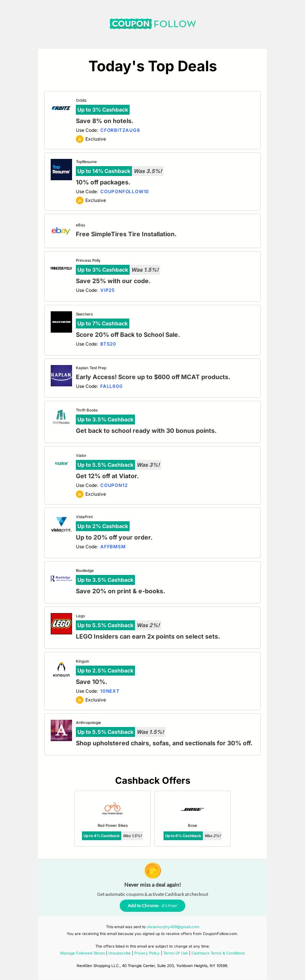Click the pointing hand coin icon
Image resolution: width=305 pixels, height=980 pixels.
point(152,871)
